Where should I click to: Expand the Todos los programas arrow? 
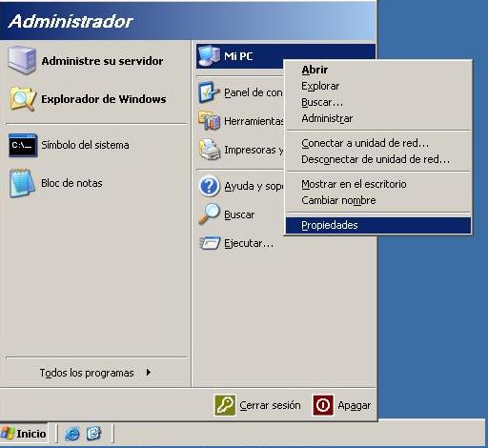149,372
